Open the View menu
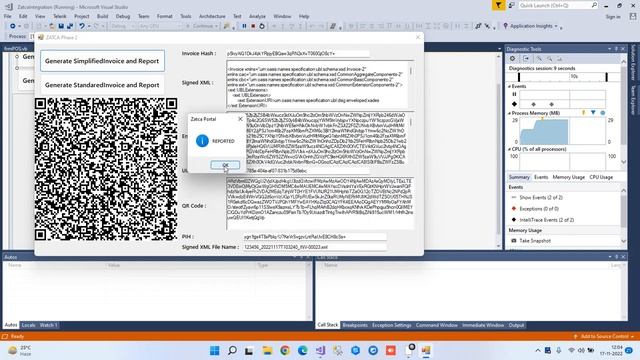The width and height of the screenshot is (640, 360). click(x=40, y=16)
